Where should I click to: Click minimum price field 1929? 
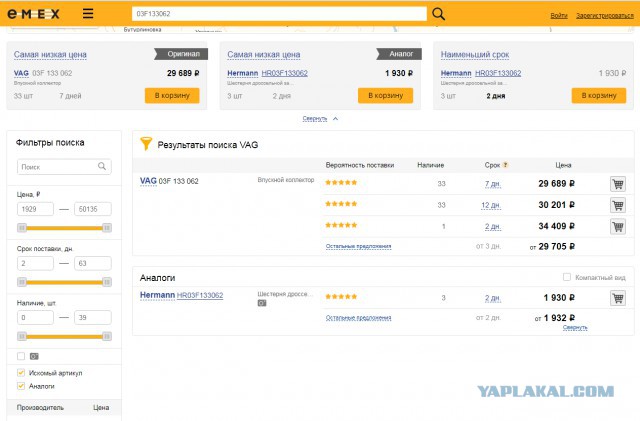(35, 209)
